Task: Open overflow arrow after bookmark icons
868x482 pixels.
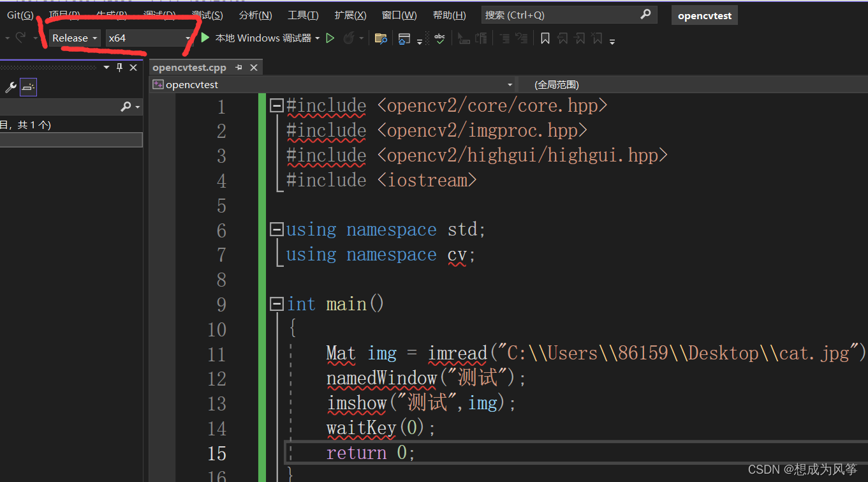Action: coord(612,41)
